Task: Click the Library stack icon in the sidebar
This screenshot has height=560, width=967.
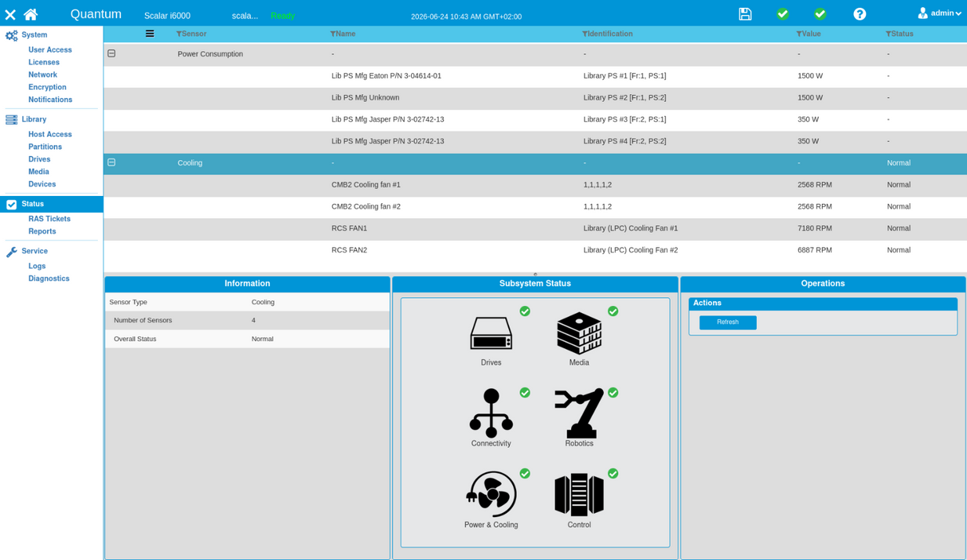Action: [x=11, y=119]
